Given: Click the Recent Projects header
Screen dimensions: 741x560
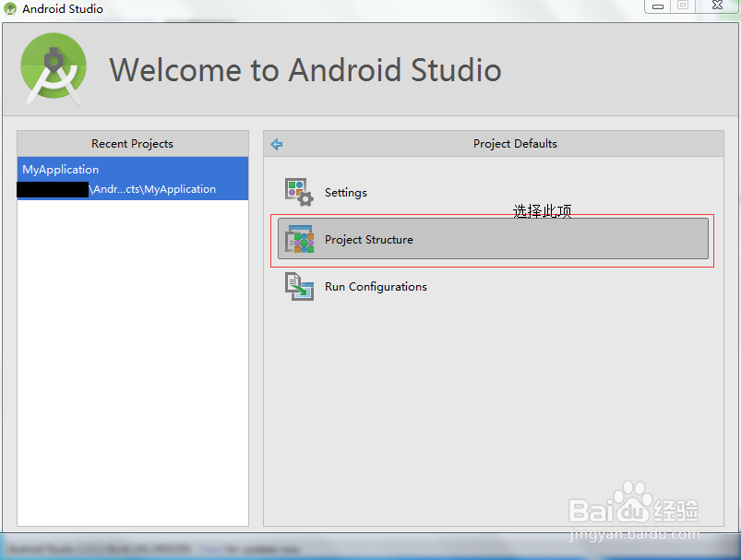Looking at the screenshot, I should pyautogui.click(x=132, y=144).
